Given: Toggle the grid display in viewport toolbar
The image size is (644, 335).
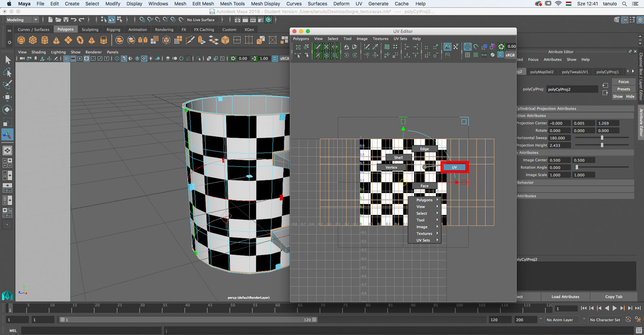Looking at the screenshot, I should click(x=67, y=59).
